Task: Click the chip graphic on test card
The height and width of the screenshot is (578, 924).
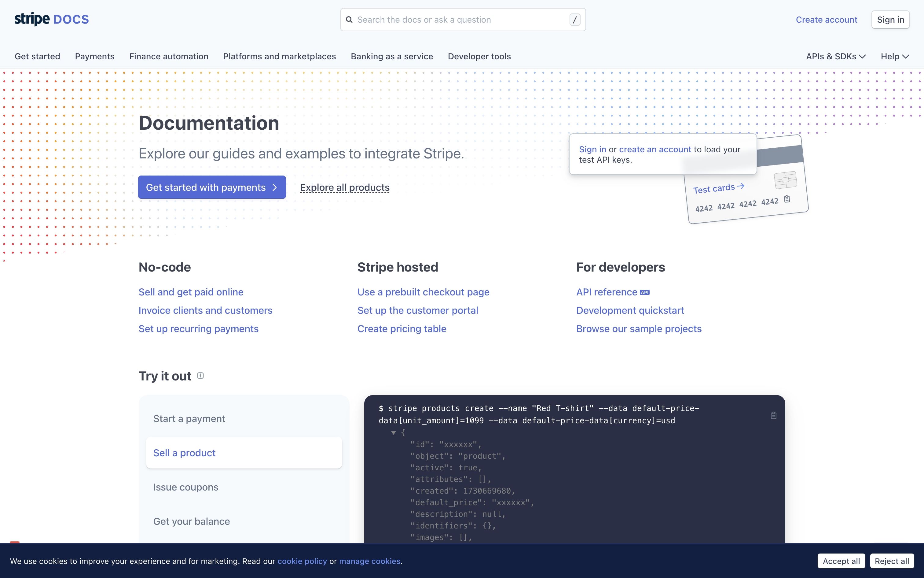Action: [x=785, y=180]
